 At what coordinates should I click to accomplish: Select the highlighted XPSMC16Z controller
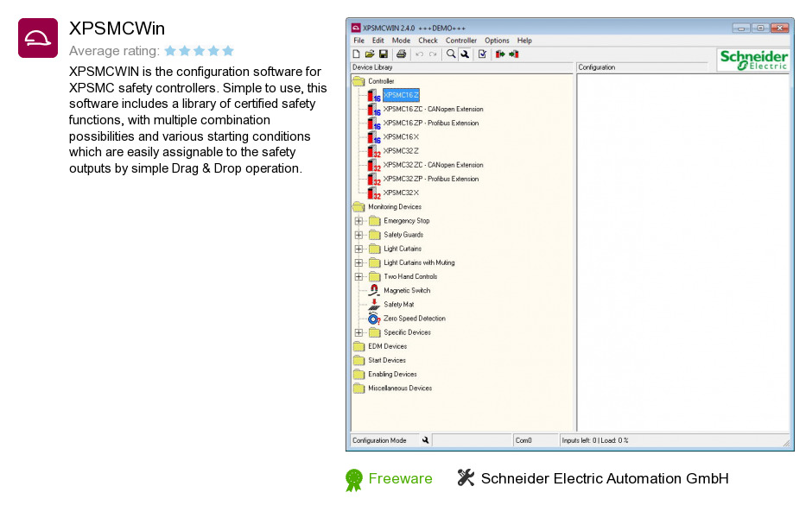pos(401,95)
